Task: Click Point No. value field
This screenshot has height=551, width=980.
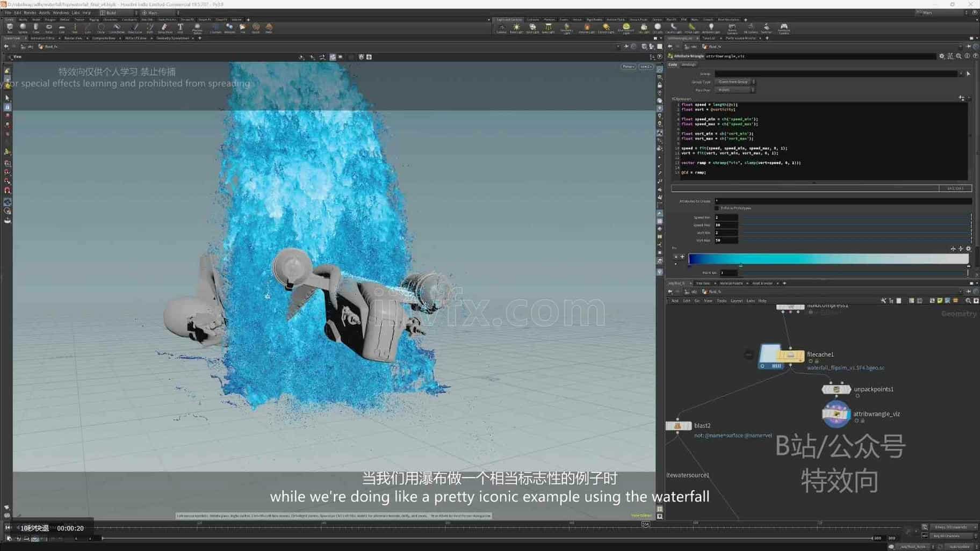Action: pos(729,273)
